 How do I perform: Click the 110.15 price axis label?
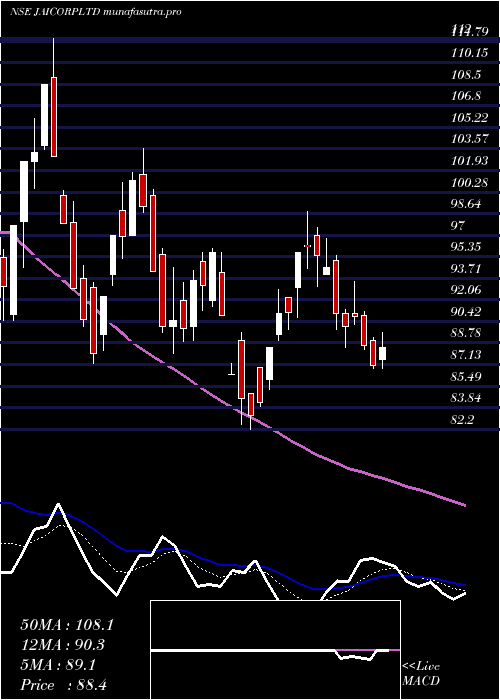(x=469, y=53)
